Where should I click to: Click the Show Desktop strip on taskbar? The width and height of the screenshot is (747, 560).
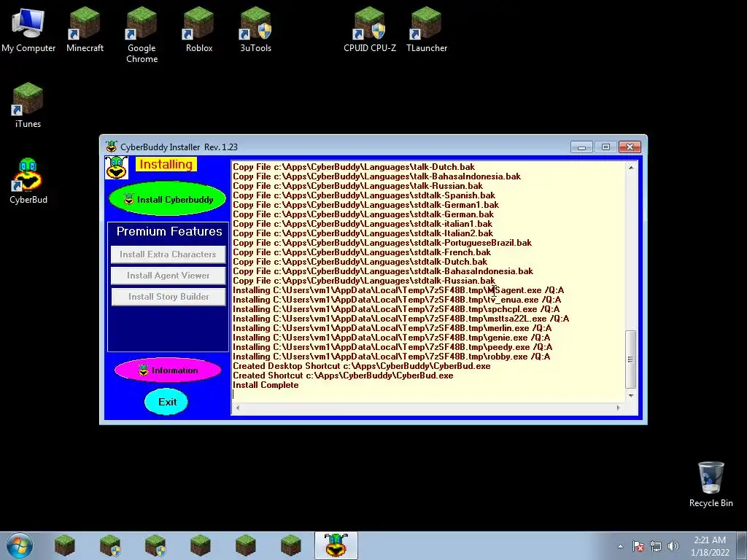742,545
